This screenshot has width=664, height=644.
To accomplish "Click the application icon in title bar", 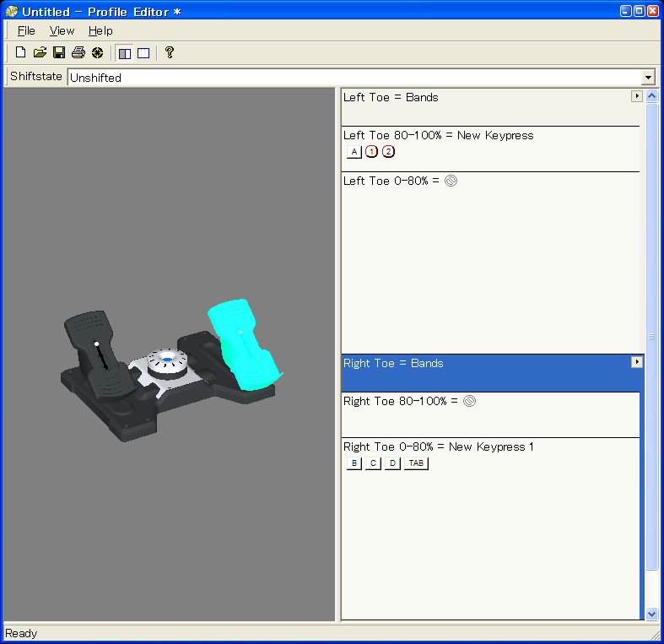I will (x=12, y=12).
